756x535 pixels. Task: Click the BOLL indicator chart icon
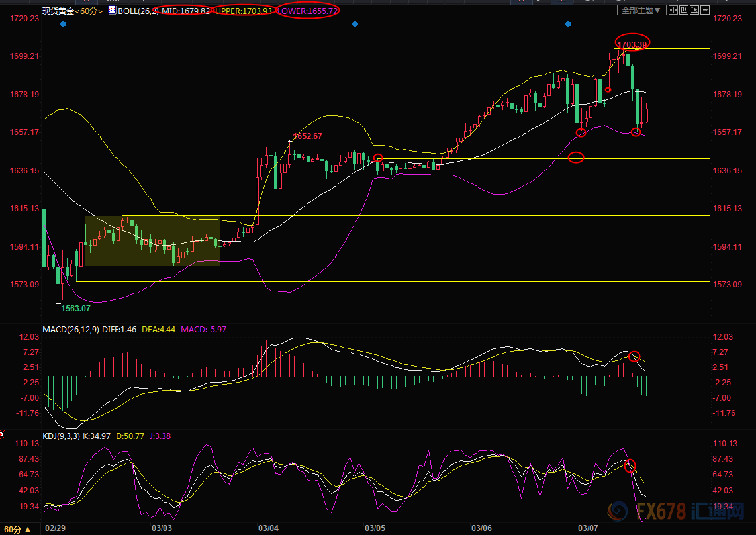click(x=111, y=11)
